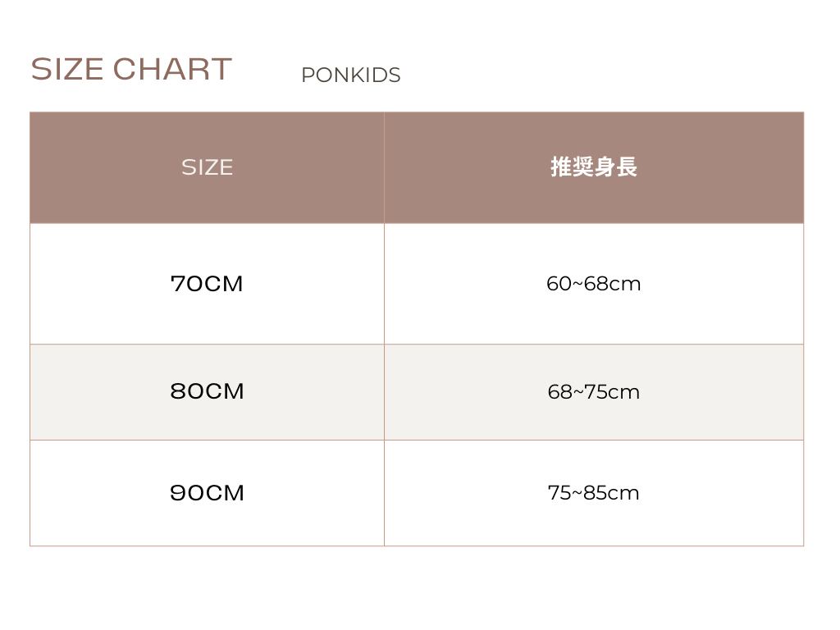Select the 推奨身長 column header
The width and height of the screenshot is (840, 630).
click(x=593, y=167)
